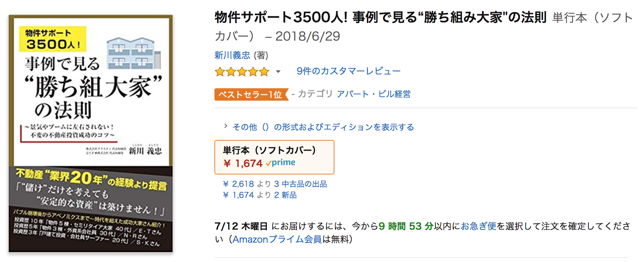Expand the chevron beside その他 formats

coord(225,126)
